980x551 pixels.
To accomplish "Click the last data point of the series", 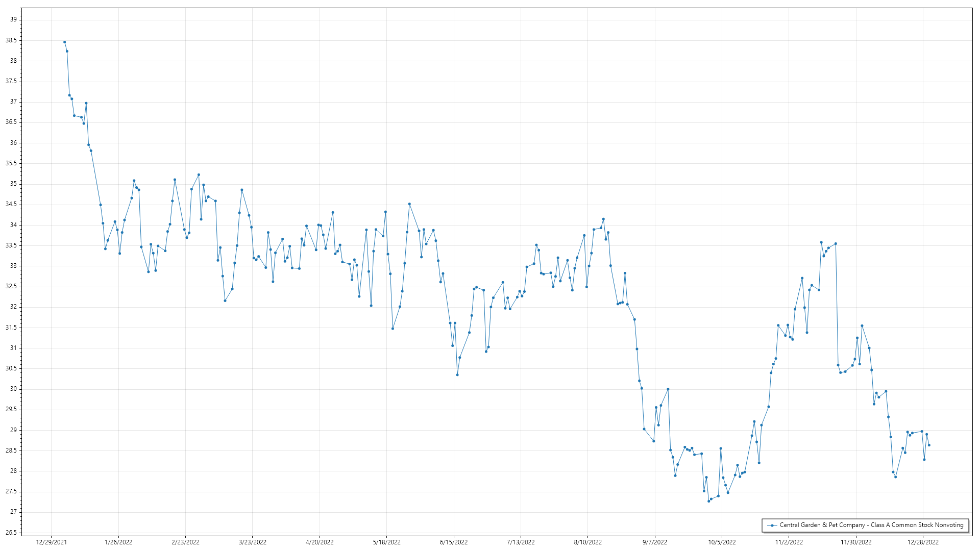I will pyautogui.click(x=929, y=445).
